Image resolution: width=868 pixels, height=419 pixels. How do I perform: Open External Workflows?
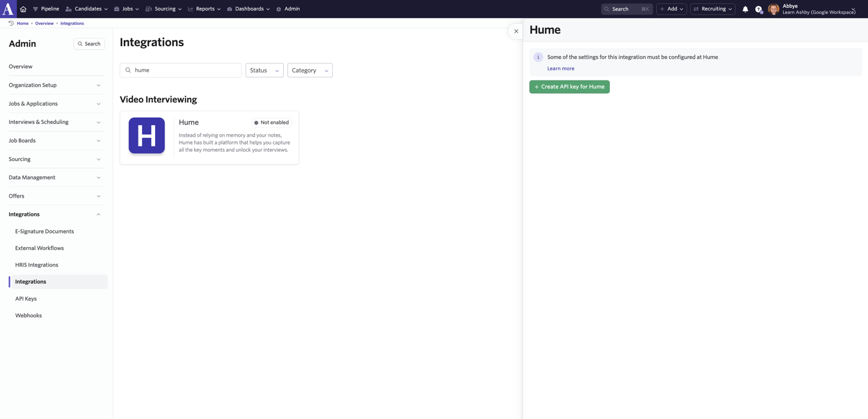[40, 248]
